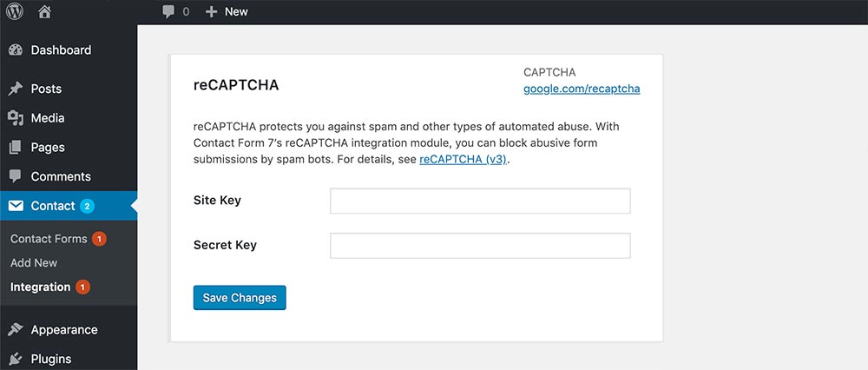Open the Contact Forms submenu item
Image resolution: width=868 pixels, height=370 pixels.
(49, 239)
